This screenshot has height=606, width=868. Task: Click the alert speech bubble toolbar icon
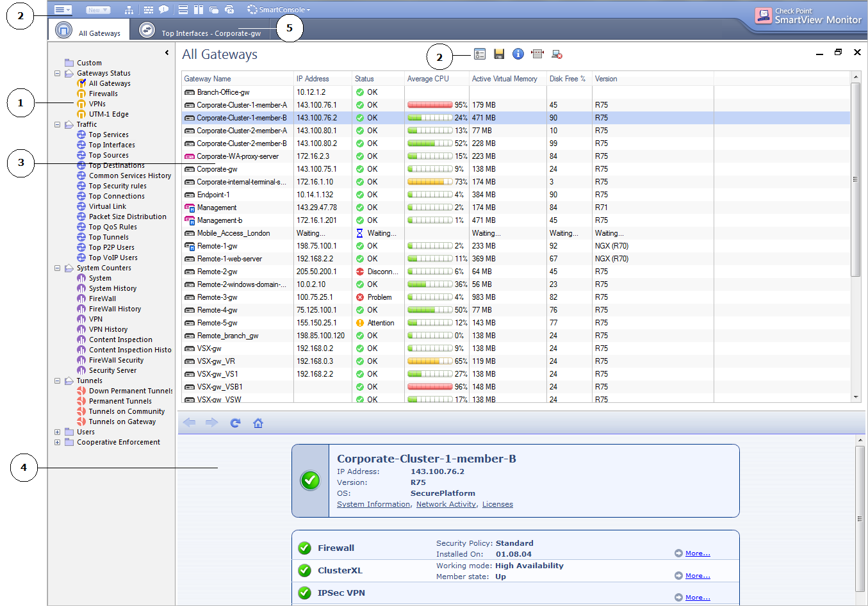164,10
